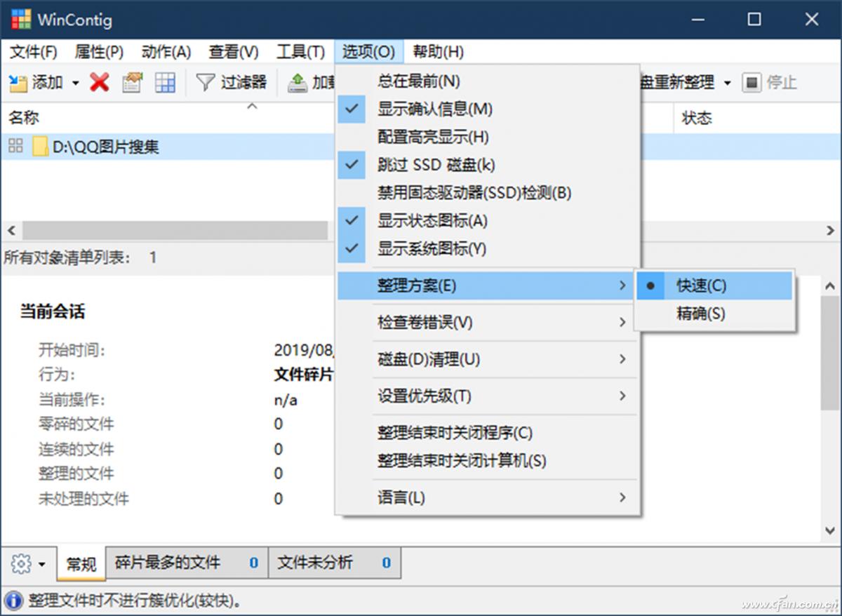Viewport: 842px width, 616px height.
Task: Uncheck 显示确认信息(M) option
Action: 488,109
